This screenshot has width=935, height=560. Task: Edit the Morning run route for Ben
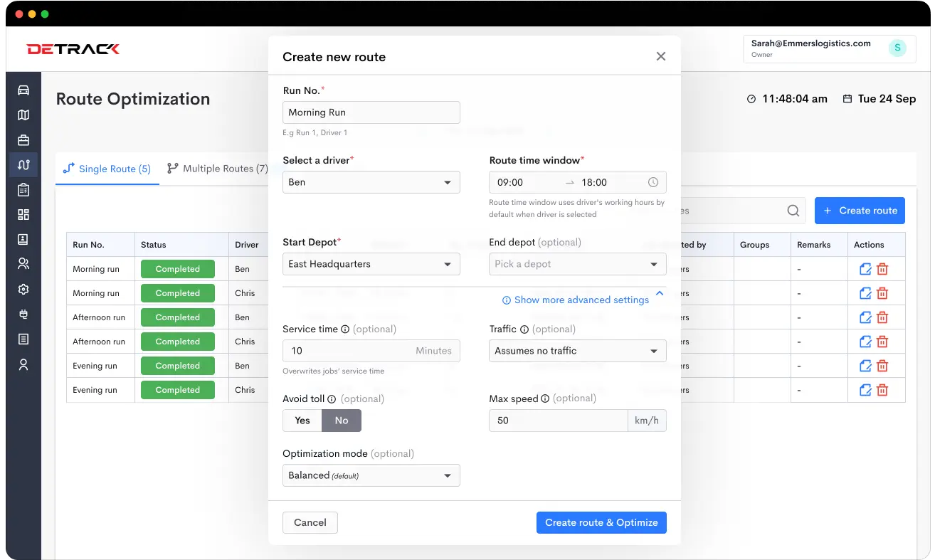(865, 269)
